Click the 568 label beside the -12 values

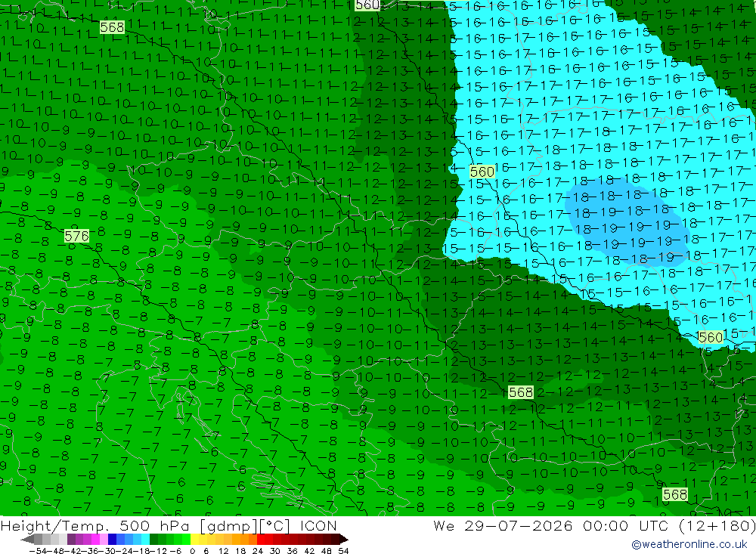point(521,392)
